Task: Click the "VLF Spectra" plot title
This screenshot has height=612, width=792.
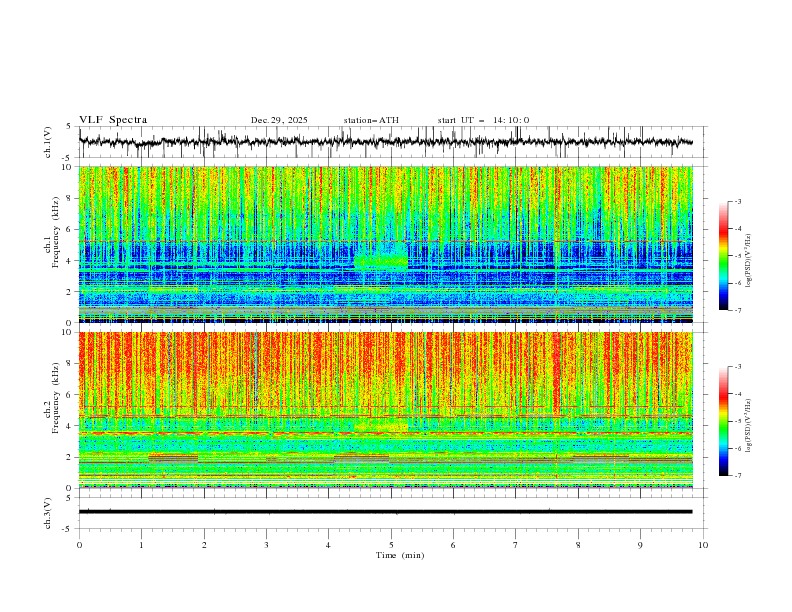Action: pos(113,120)
